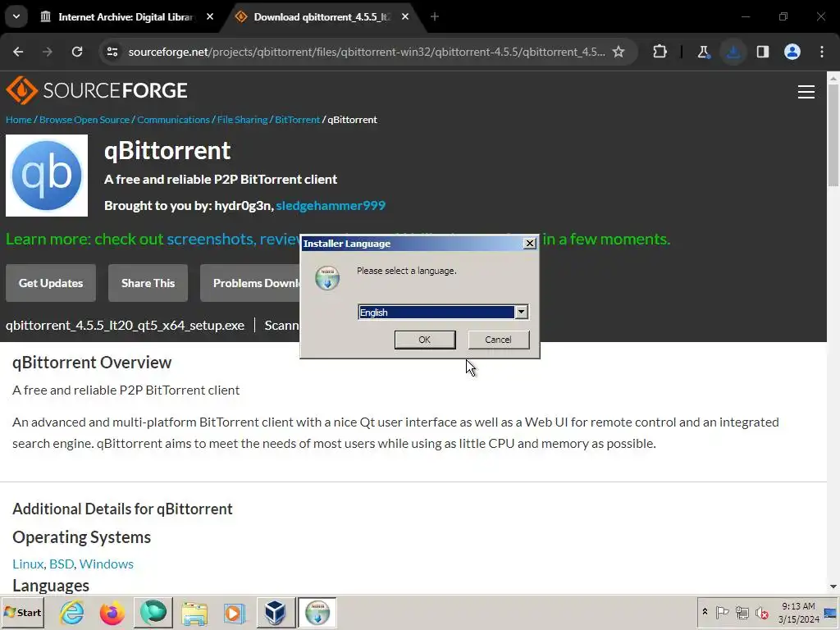840x630 pixels.
Task: Launch Internet Explorer from taskbar
Action: (72, 612)
